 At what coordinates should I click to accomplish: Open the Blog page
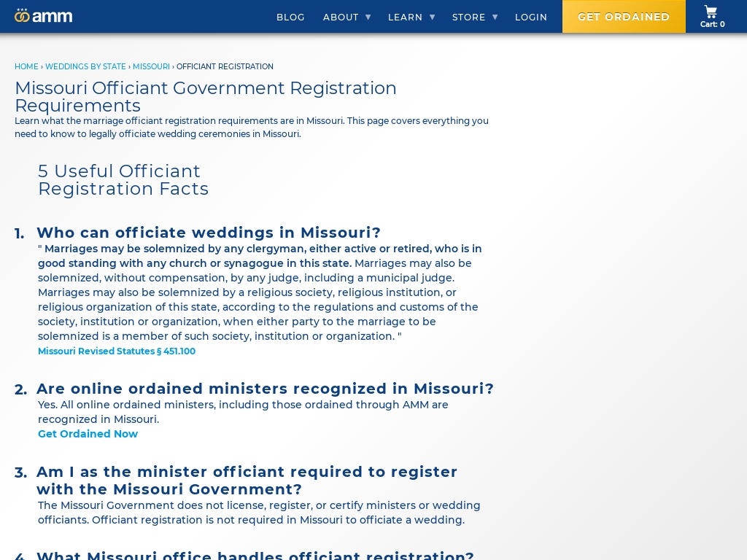coord(290,17)
